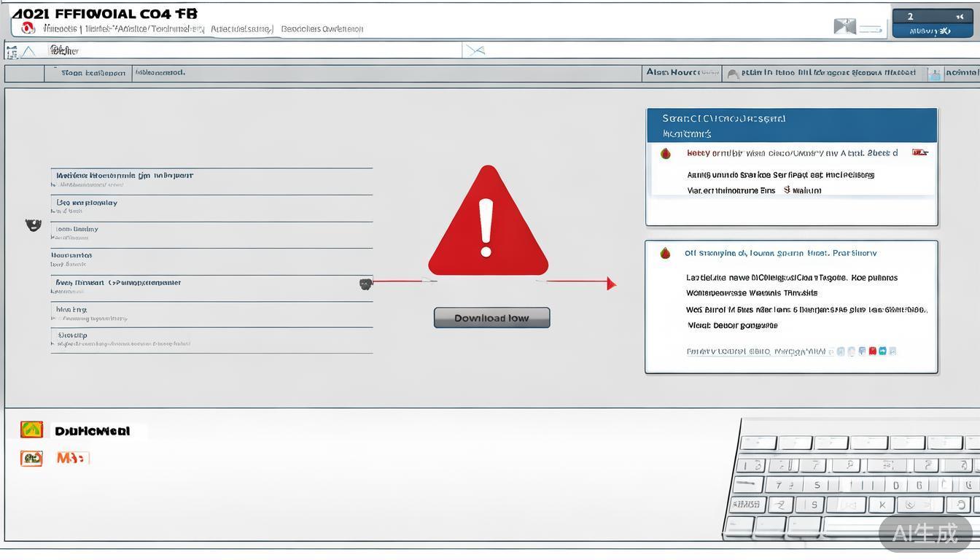
Task: Click the red drop icon in upper panel
Action: coord(665,154)
